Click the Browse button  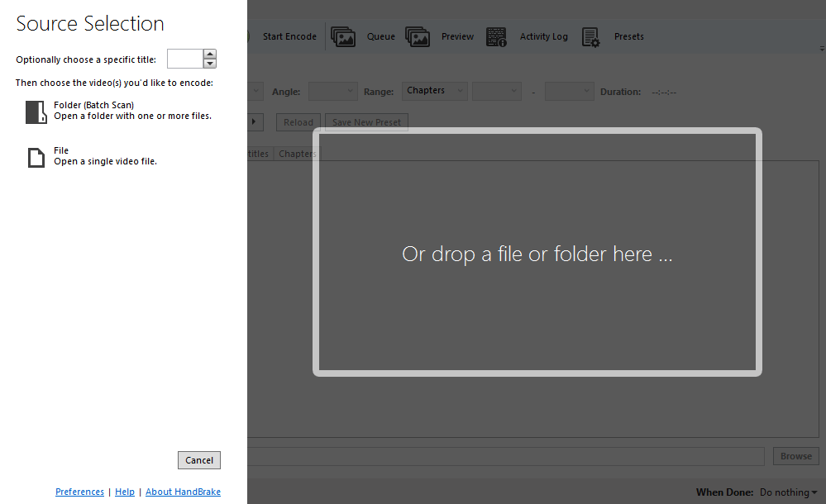pyautogui.click(x=796, y=456)
